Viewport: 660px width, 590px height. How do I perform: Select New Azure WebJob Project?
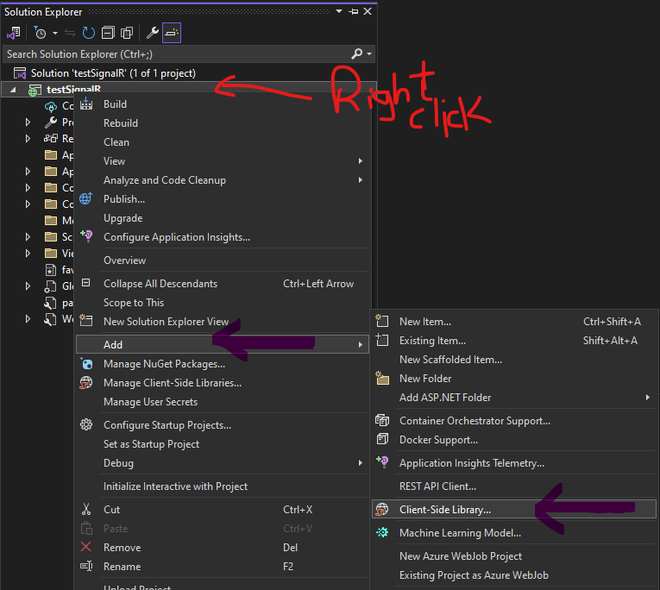pyautogui.click(x=514, y=556)
